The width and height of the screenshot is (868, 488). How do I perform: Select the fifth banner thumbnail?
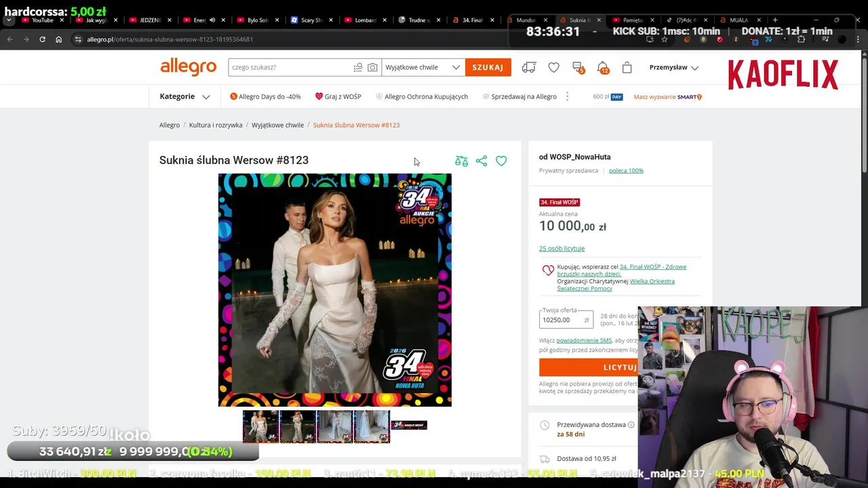tap(409, 425)
